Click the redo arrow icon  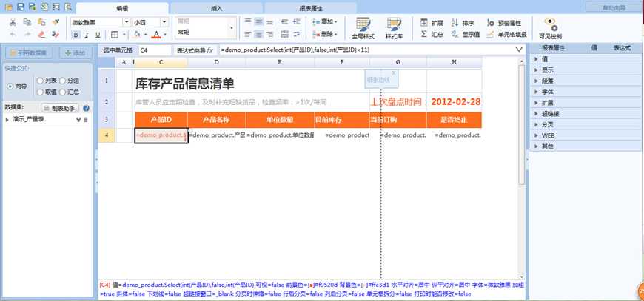click(27, 35)
